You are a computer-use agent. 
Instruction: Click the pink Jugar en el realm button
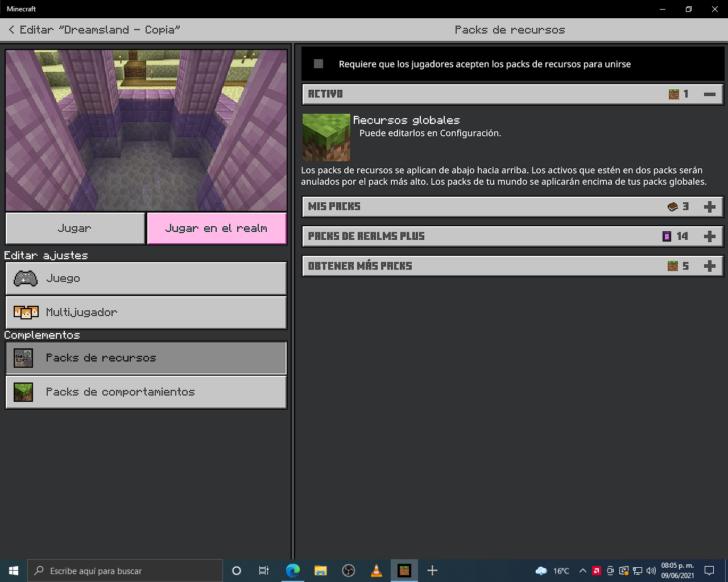pyautogui.click(x=216, y=228)
